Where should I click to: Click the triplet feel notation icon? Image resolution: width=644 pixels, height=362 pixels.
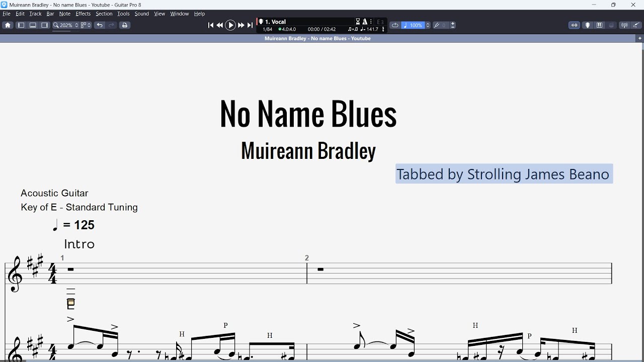[x=353, y=29]
